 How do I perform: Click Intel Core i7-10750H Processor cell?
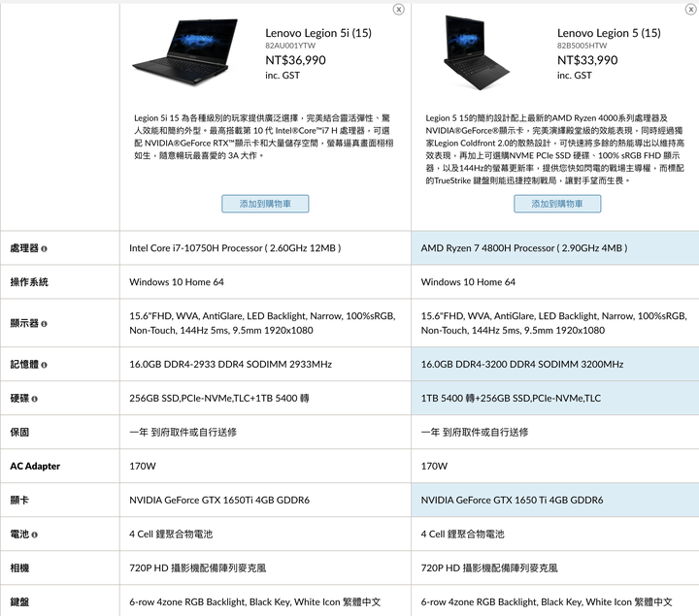[265, 248]
